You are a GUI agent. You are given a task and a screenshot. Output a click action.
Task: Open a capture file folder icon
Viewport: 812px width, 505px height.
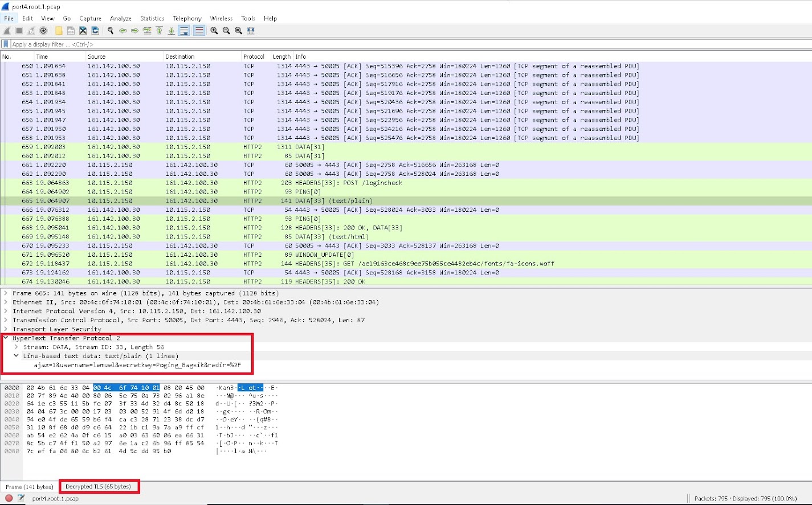tap(59, 31)
